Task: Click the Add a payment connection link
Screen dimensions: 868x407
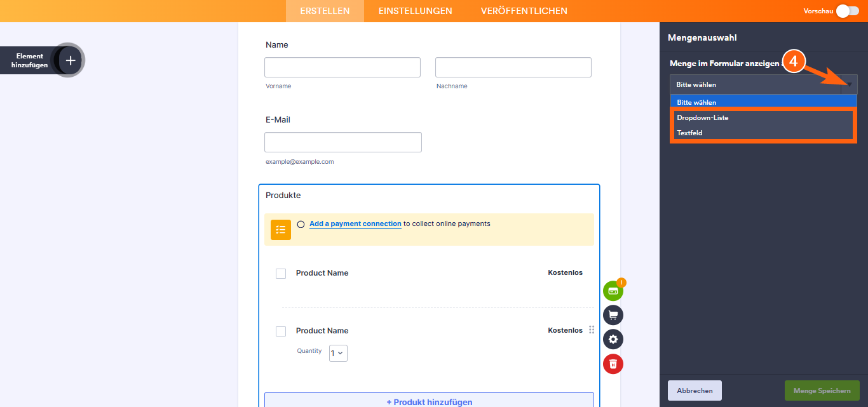Action: click(355, 224)
